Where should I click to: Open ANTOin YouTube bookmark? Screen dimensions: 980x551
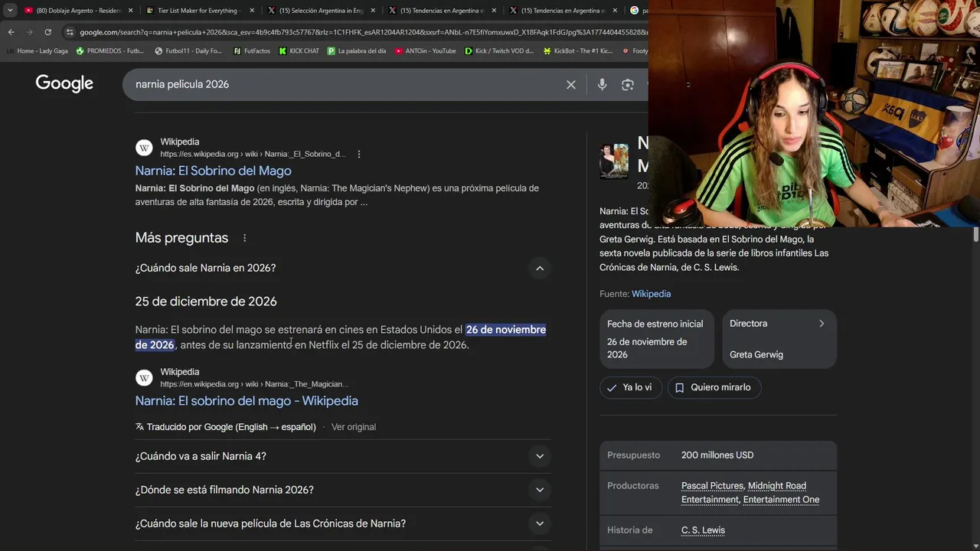point(426,51)
